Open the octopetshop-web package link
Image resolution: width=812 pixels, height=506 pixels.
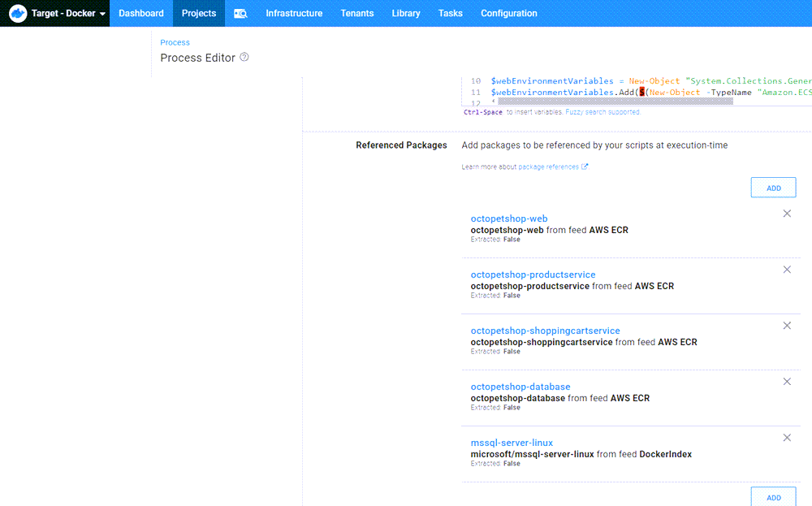click(x=509, y=218)
